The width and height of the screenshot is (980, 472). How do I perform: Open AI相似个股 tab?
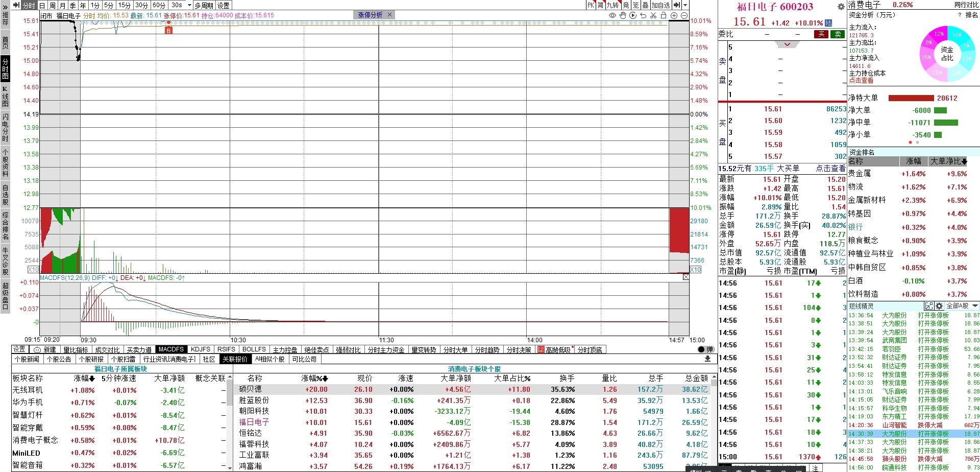coord(270,359)
